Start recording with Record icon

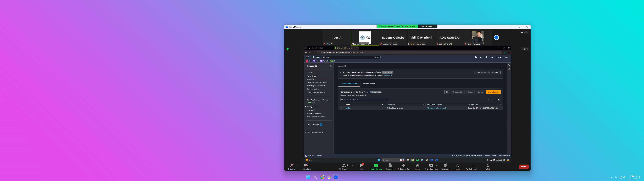[417, 166]
